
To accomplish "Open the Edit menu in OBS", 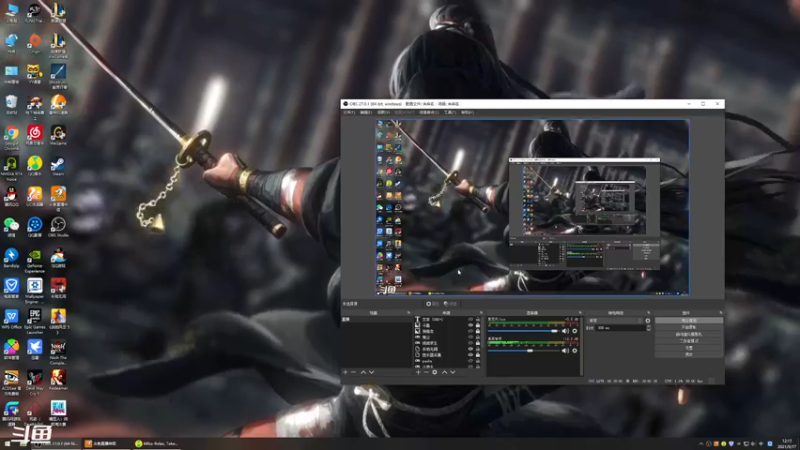I will pos(366,112).
